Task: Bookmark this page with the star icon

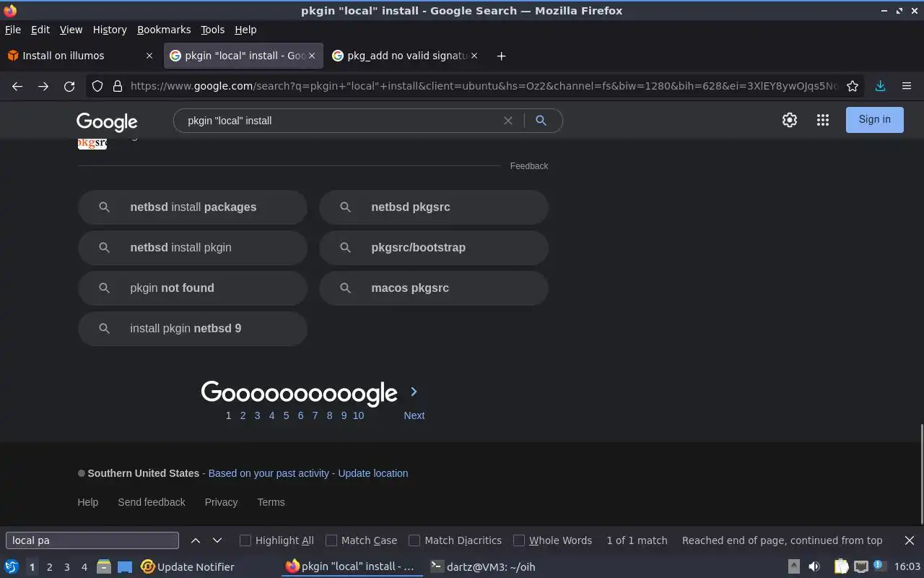Action: click(x=853, y=86)
